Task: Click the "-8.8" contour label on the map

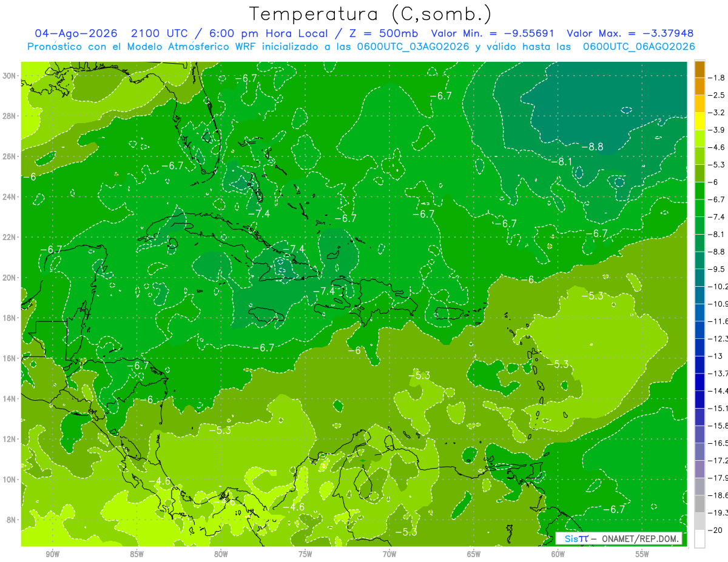Action: pyautogui.click(x=592, y=147)
